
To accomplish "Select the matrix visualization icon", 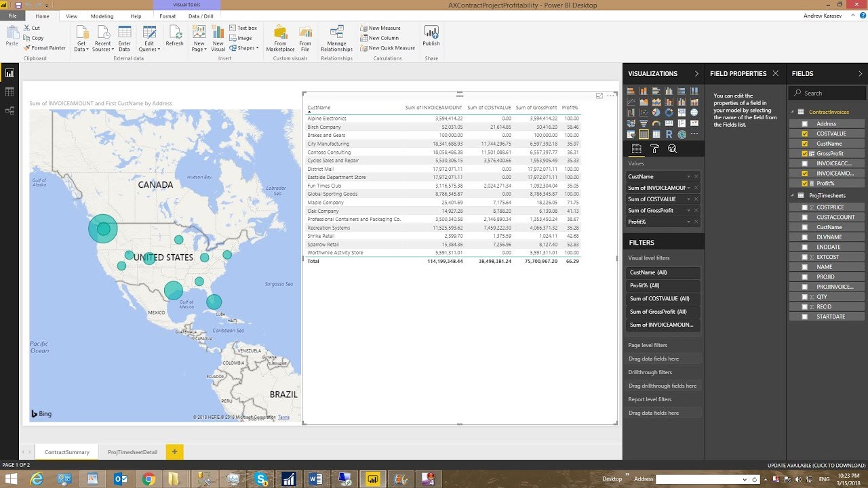I will click(x=656, y=134).
